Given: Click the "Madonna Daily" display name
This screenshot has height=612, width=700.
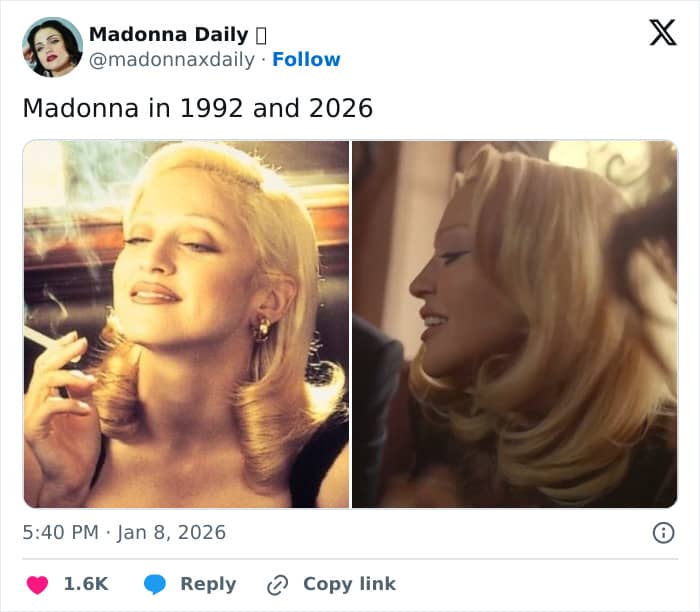Looking at the screenshot, I should pos(168,36).
